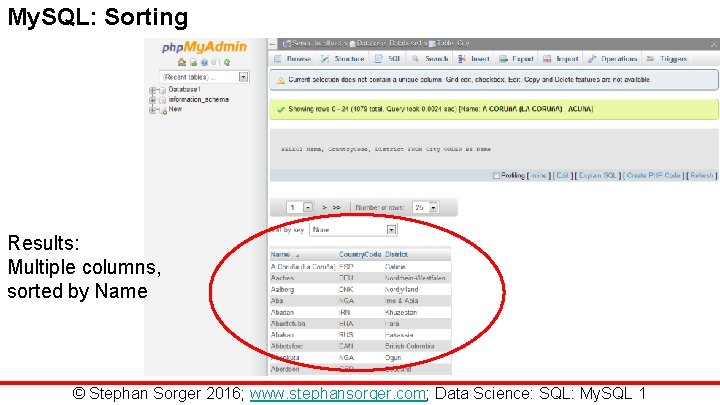720x405 pixels.
Task: Open the Structure tab
Action: 343,59
